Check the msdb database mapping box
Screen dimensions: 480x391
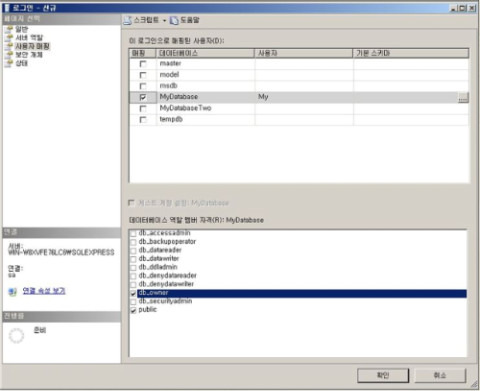coord(143,86)
